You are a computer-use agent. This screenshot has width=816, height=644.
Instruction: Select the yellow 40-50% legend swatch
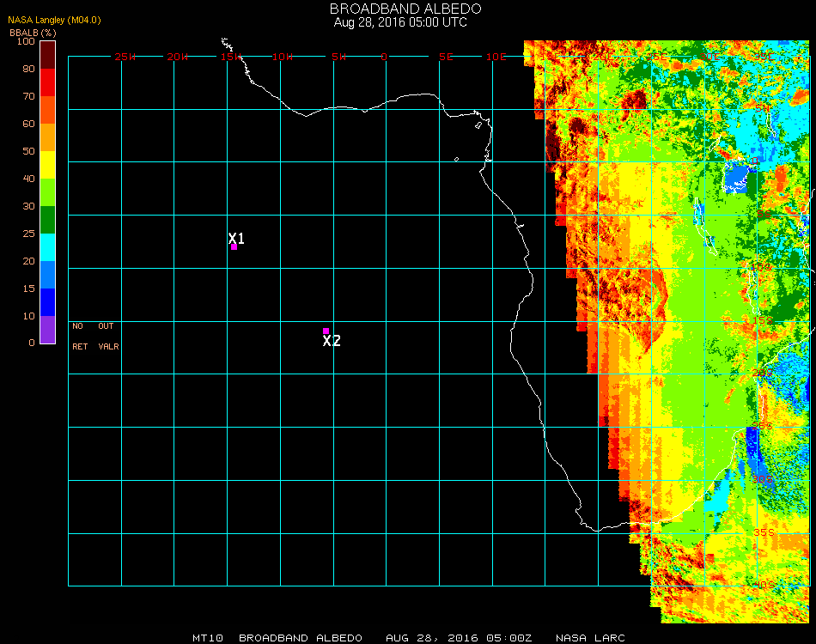tap(47, 164)
